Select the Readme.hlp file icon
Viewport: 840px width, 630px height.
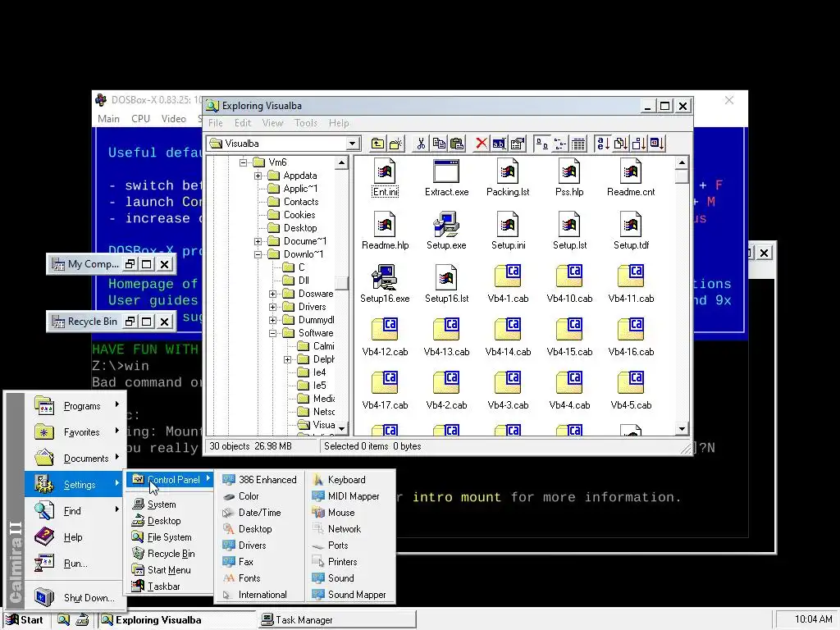click(x=385, y=225)
